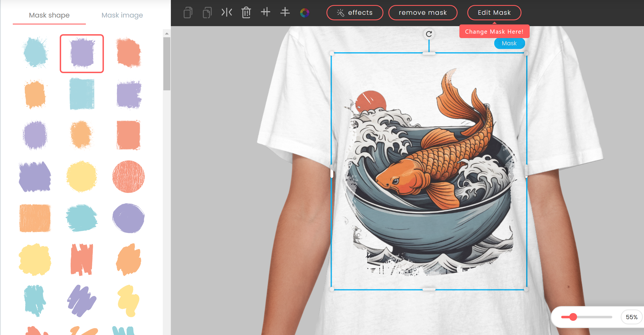Click the bottom middle handle of the selection
Viewport: 644px width, 335px height.
pyautogui.click(x=429, y=289)
